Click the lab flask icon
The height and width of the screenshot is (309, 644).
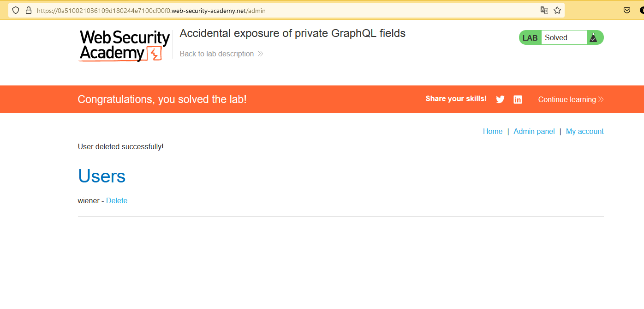tap(594, 38)
